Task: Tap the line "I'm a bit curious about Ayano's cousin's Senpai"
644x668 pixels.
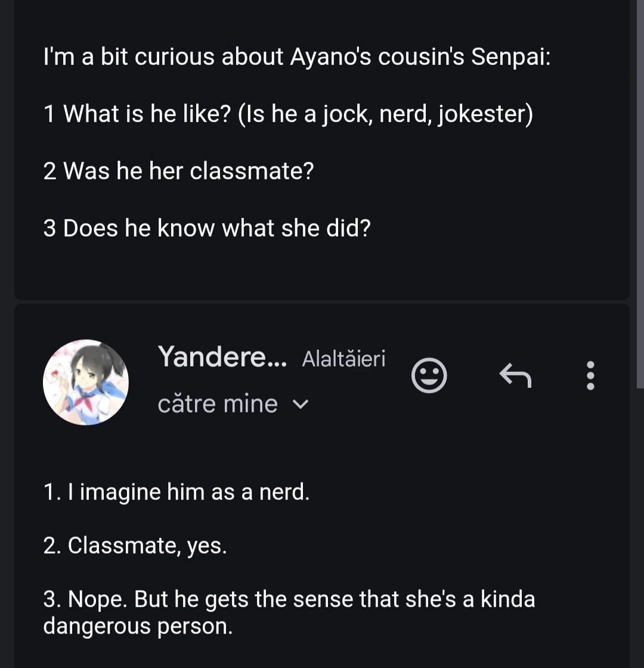Action: 297,57
